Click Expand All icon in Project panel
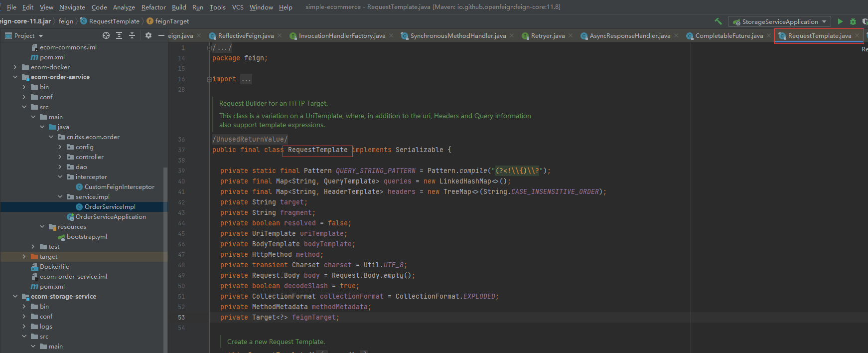The height and width of the screenshot is (353, 868). [119, 35]
